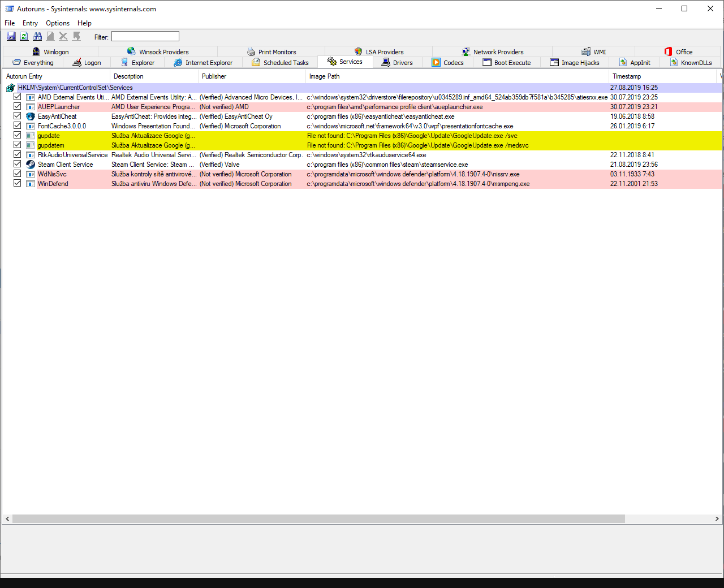The width and height of the screenshot is (724, 588).
Task: Sort by the Autorun Entry column header
Action: click(x=56, y=76)
